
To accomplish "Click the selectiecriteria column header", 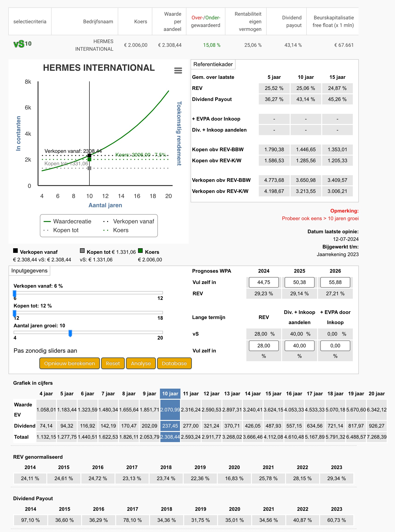I will pyautogui.click(x=30, y=21).
